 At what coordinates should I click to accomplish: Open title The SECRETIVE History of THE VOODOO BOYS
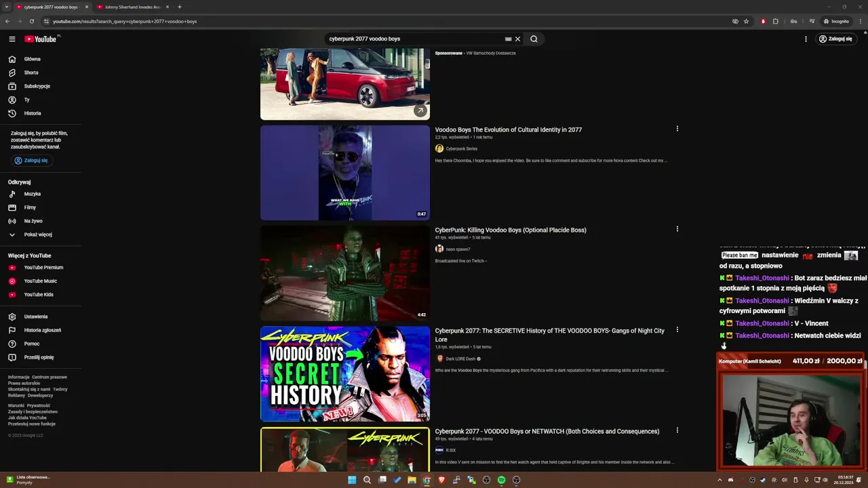click(x=550, y=335)
